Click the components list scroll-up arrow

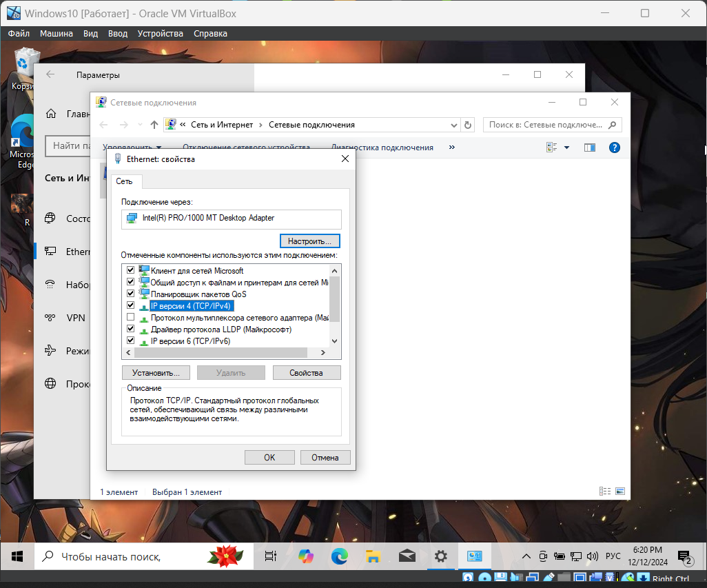tap(334, 271)
